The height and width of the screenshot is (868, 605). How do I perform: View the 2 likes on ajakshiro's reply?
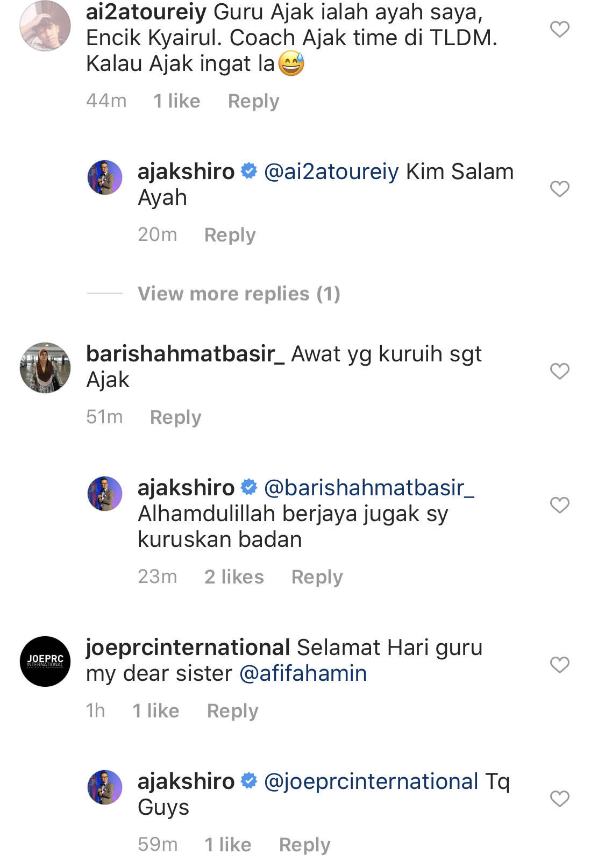[234, 577]
